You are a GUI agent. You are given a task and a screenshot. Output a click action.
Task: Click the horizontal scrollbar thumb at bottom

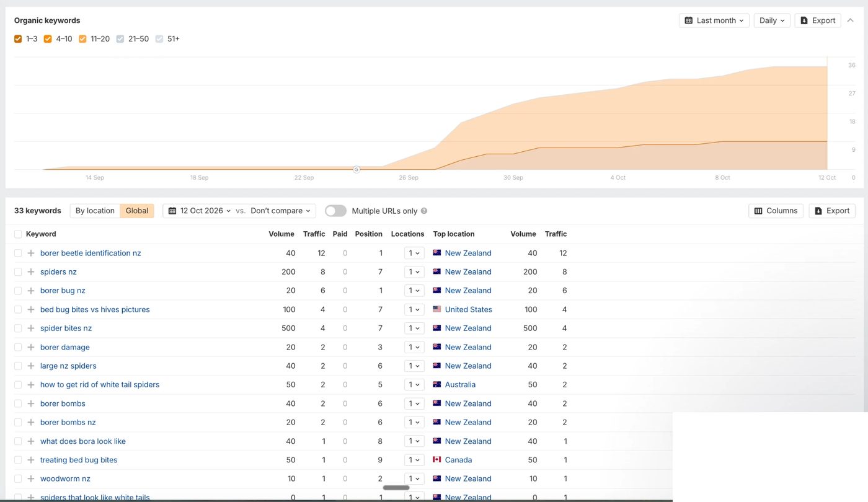(396, 488)
